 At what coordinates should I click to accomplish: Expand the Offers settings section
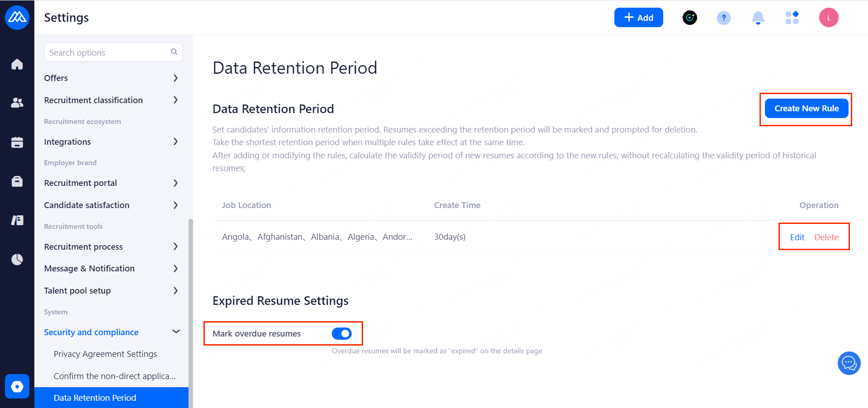point(111,78)
